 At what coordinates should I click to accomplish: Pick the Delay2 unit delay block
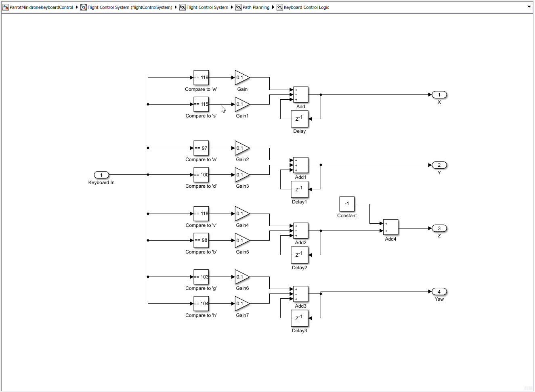(x=300, y=255)
